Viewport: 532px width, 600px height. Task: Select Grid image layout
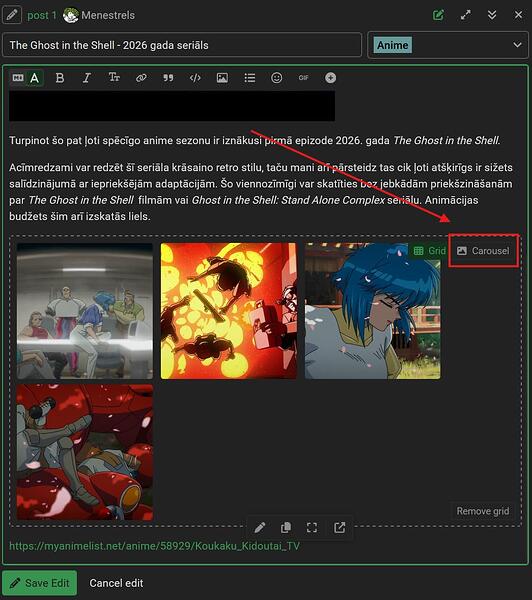click(x=429, y=251)
